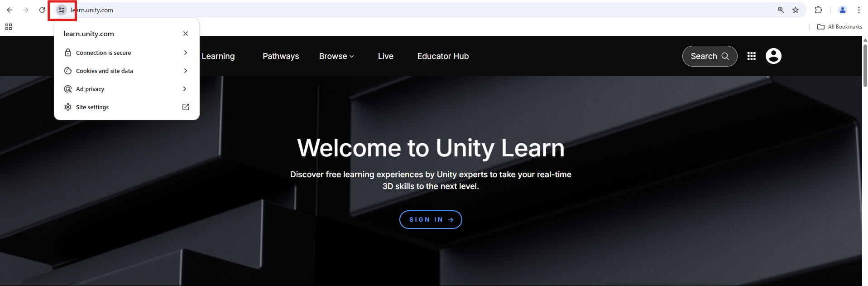Expand the Connection is secure details
Screen dimensions: 868x286
pyautogui.click(x=126, y=53)
